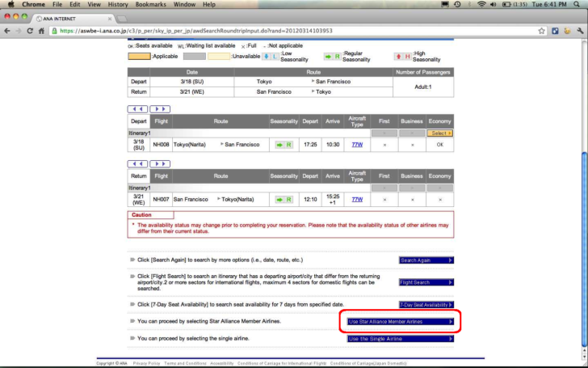Click the orange Applicable legend swatch

tap(139, 57)
